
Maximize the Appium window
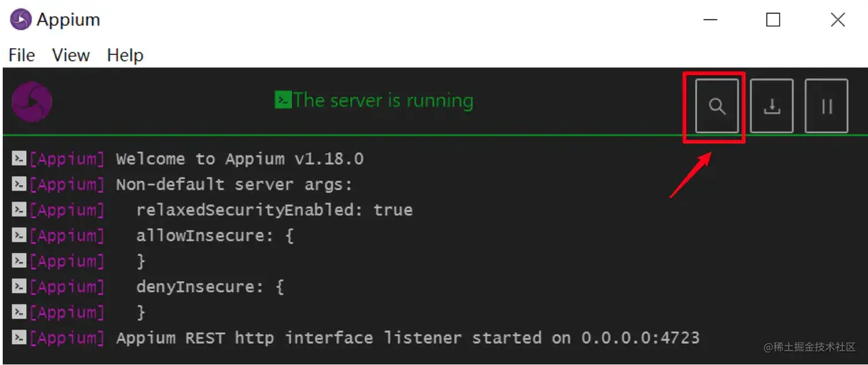coord(773,20)
